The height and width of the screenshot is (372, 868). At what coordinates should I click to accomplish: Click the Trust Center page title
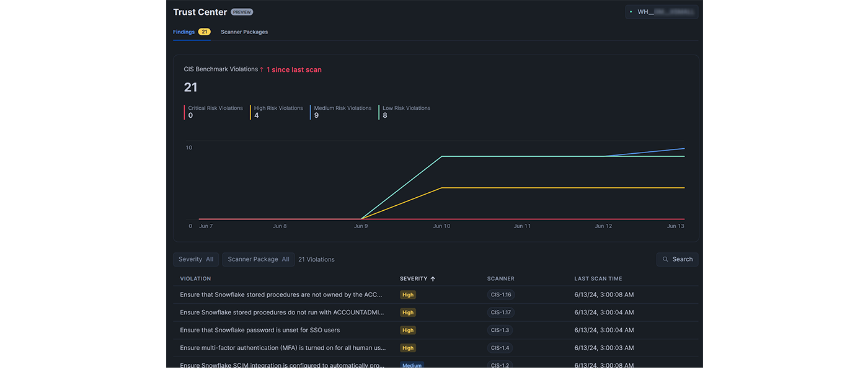[200, 12]
